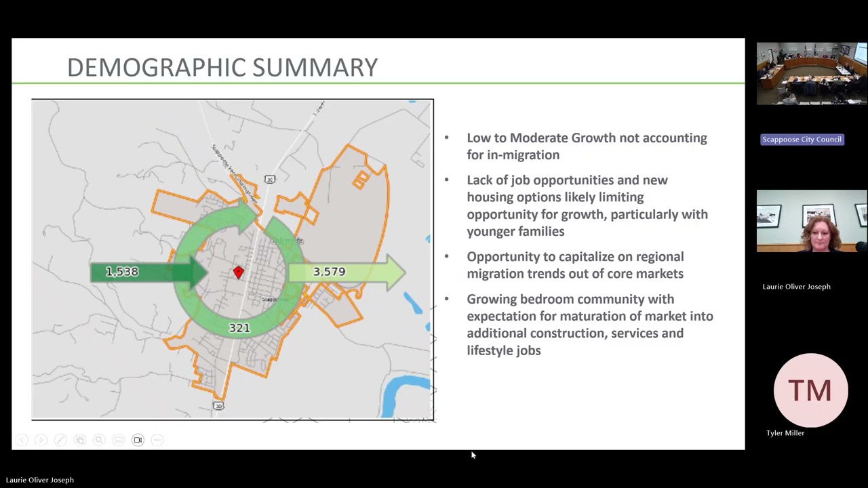Open the pen and pointer tools
This screenshot has width=868, height=488.
[x=60, y=440]
